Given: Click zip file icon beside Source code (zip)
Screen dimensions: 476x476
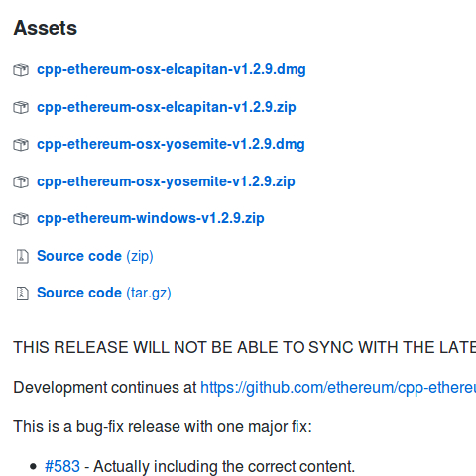Looking at the screenshot, I should (23, 256).
